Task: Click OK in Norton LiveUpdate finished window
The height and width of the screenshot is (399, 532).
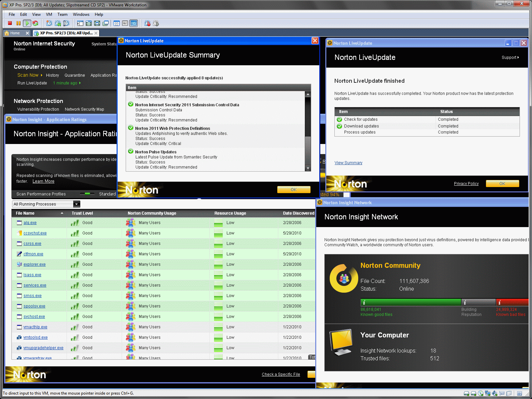Action: point(502,184)
